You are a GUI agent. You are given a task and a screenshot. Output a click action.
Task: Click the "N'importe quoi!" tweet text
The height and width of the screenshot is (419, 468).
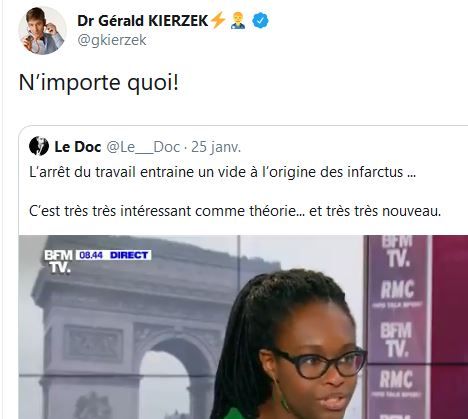[99, 82]
